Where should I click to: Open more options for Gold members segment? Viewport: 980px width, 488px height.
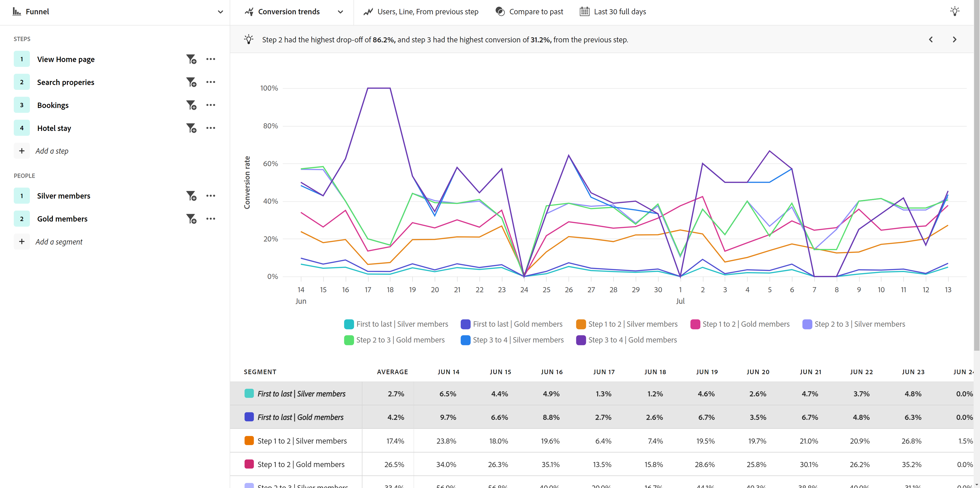point(210,219)
